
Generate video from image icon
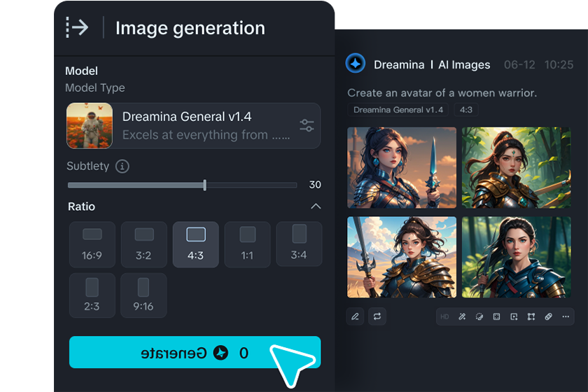coord(514,316)
